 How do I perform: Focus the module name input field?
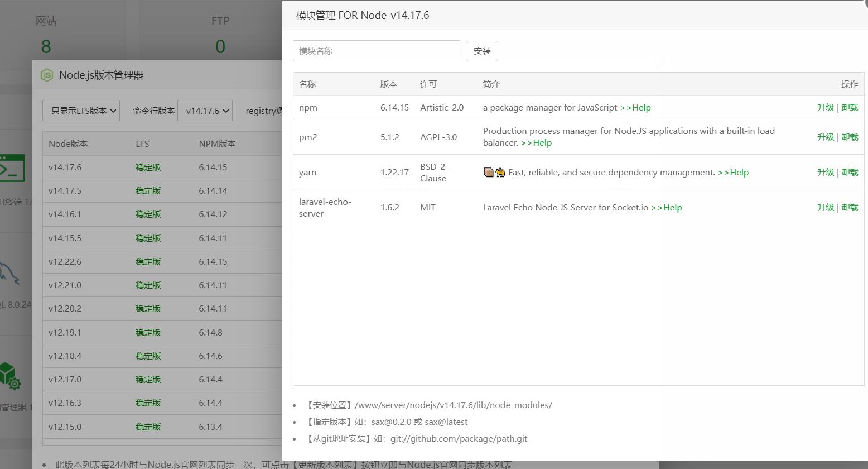tap(377, 51)
